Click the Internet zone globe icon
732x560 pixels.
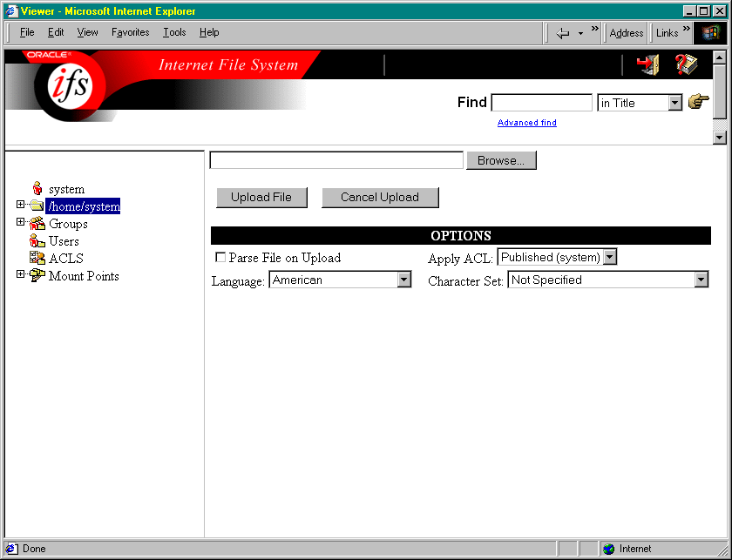[608, 549]
